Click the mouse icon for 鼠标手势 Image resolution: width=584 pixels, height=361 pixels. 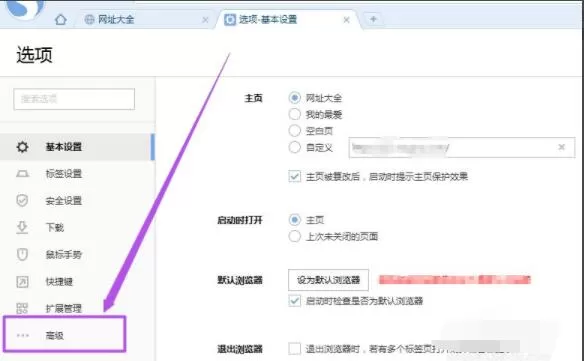[x=22, y=254]
